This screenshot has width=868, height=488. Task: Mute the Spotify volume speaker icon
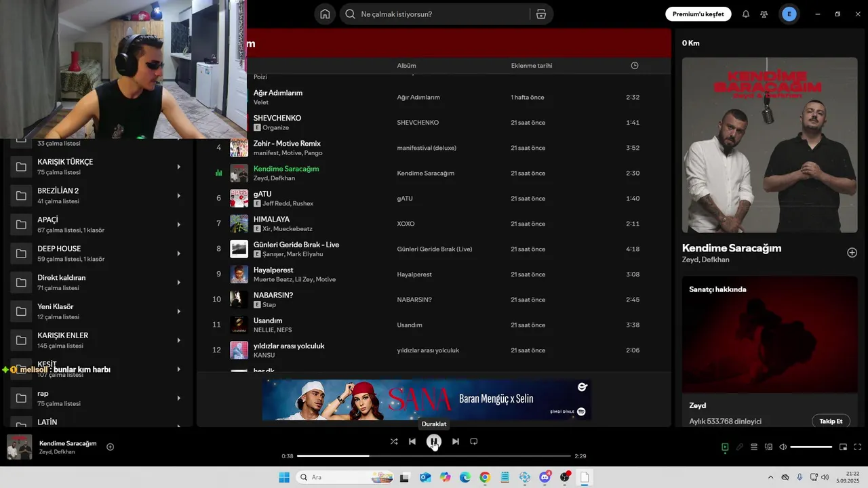[x=783, y=447]
